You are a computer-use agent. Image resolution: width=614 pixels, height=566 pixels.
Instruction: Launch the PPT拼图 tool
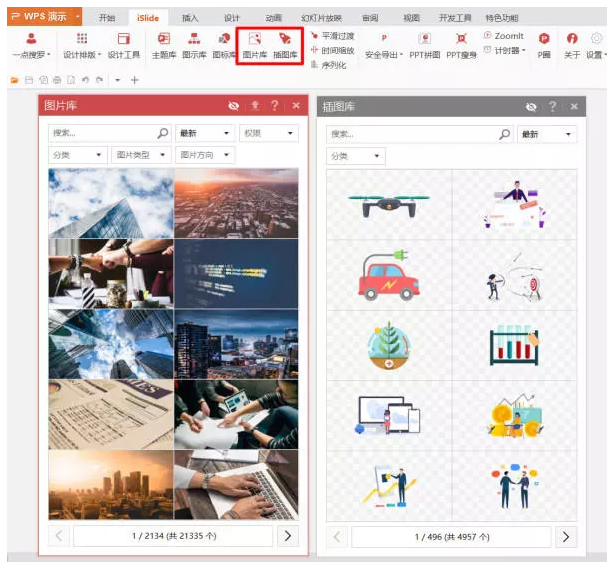coord(424,45)
